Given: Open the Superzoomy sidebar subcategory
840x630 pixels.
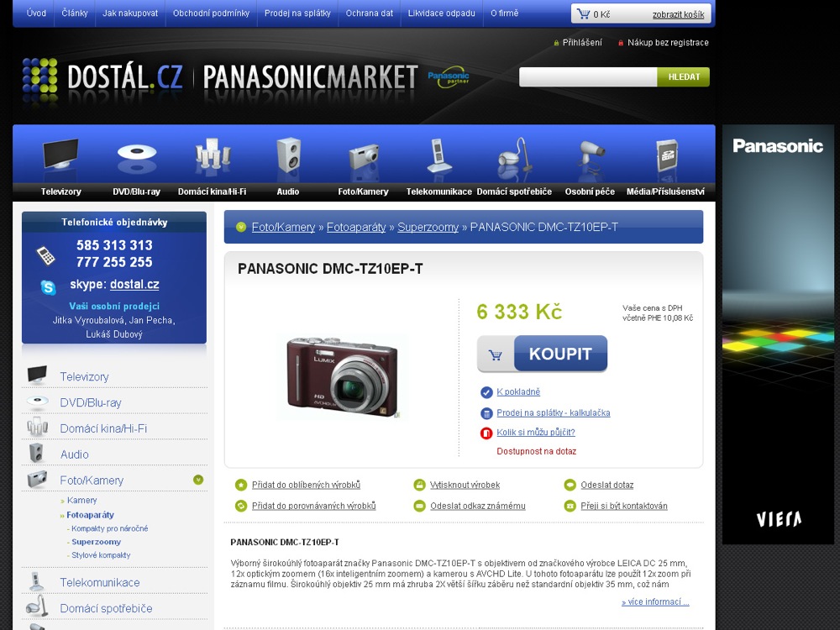Looking at the screenshot, I should [x=96, y=542].
